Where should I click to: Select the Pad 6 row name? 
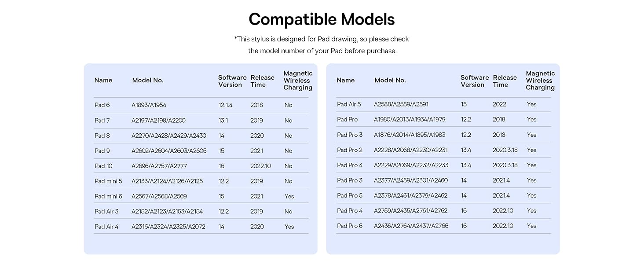pos(102,105)
